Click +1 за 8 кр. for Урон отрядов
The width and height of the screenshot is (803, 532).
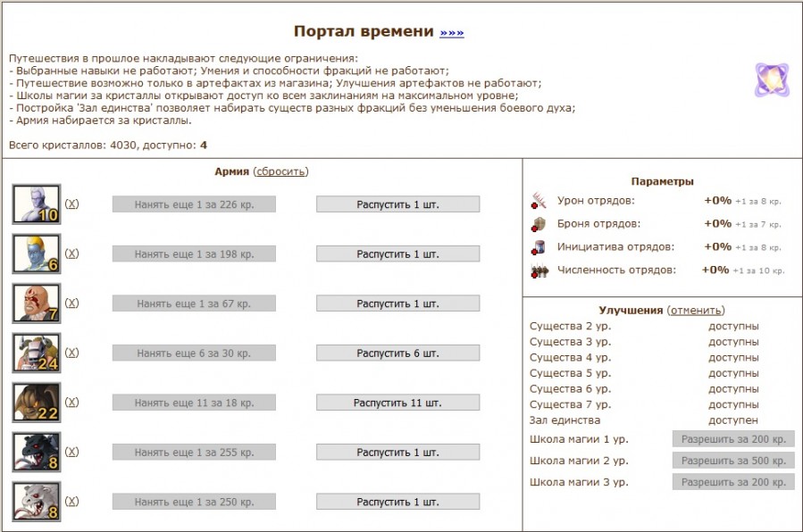click(x=758, y=202)
